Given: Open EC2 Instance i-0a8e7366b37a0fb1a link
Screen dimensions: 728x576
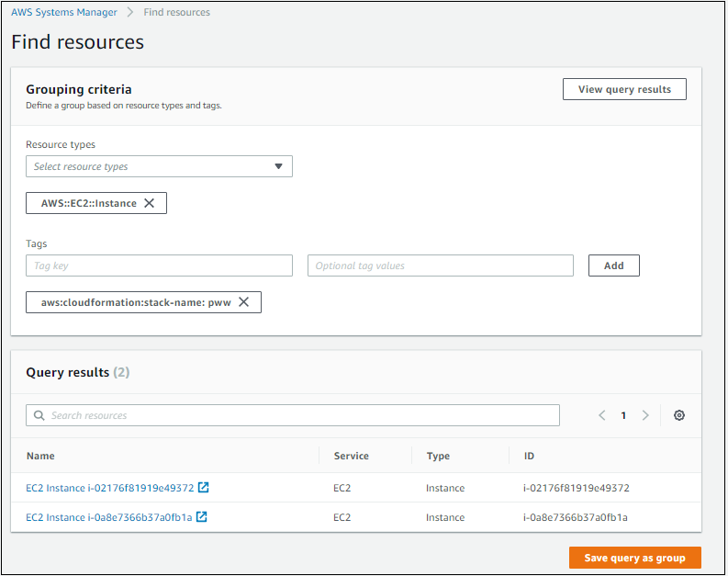Looking at the screenshot, I should coord(109,517).
